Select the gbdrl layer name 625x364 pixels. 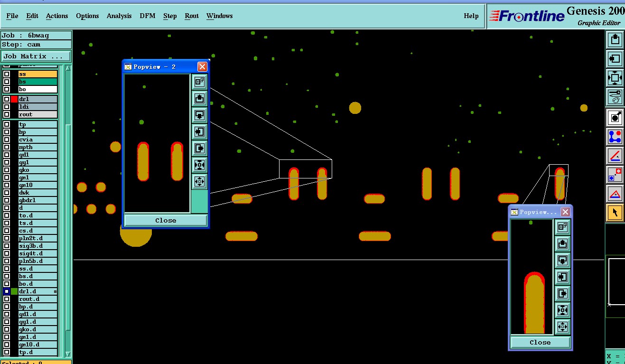[38, 200]
